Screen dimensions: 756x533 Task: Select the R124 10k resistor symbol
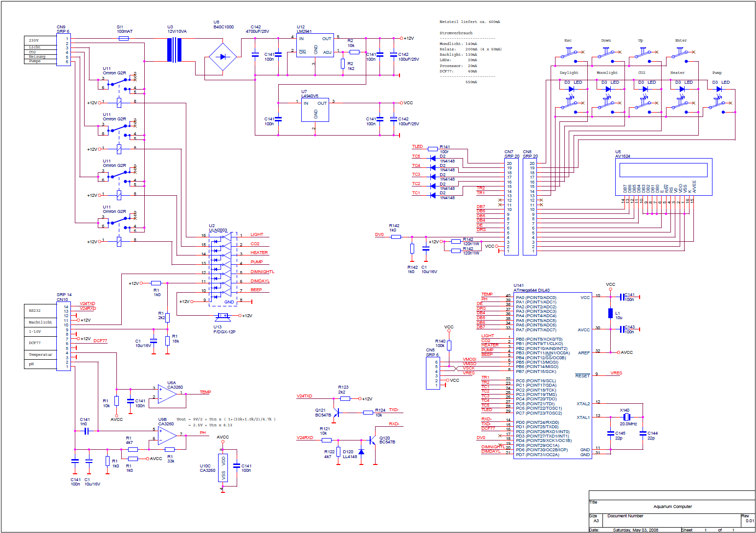[x=368, y=413]
